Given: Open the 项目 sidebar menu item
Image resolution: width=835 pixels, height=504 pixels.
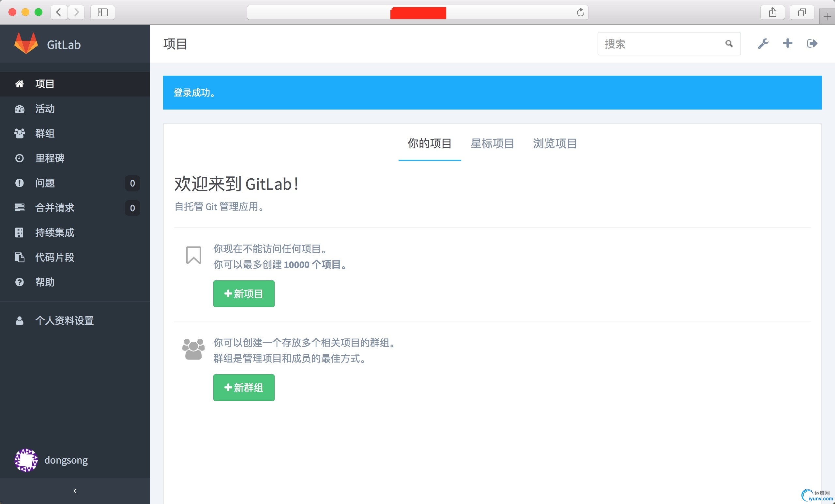Looking at the screenshot, I should [75, 84].
